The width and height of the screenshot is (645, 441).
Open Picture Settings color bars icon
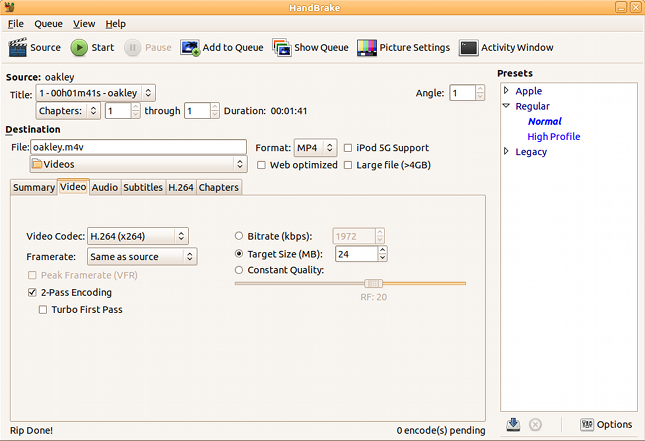coord(367,48)
